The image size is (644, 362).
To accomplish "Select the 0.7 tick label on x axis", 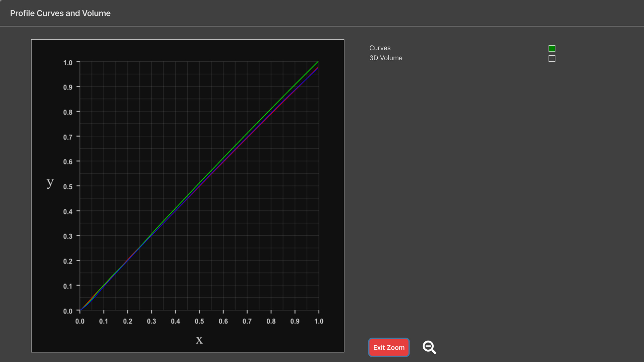I will [x=247, y=321].
